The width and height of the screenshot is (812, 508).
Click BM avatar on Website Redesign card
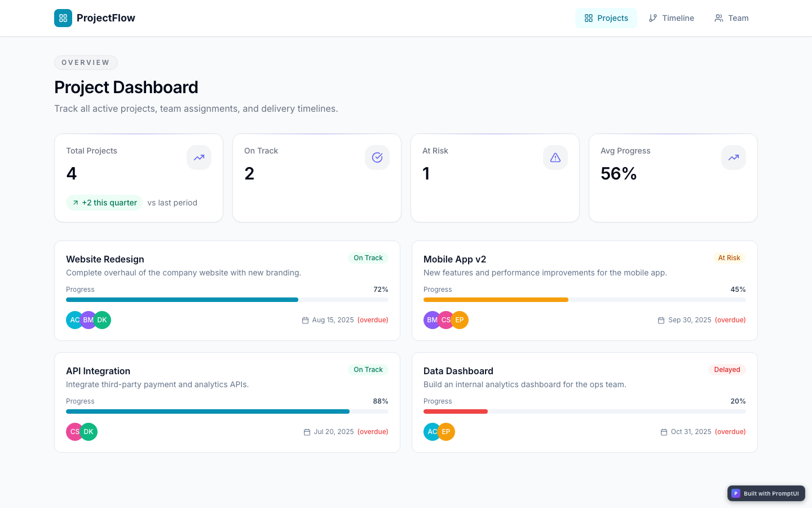pos(89,320)
